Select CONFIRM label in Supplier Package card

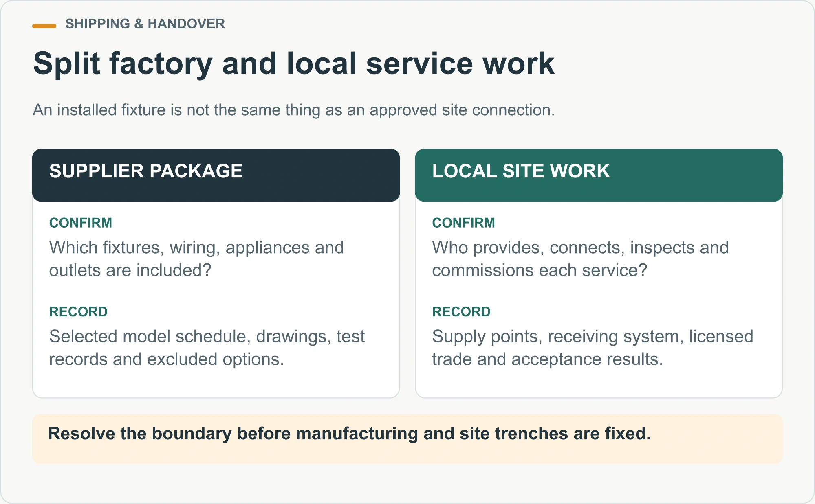tap(81, 223)
